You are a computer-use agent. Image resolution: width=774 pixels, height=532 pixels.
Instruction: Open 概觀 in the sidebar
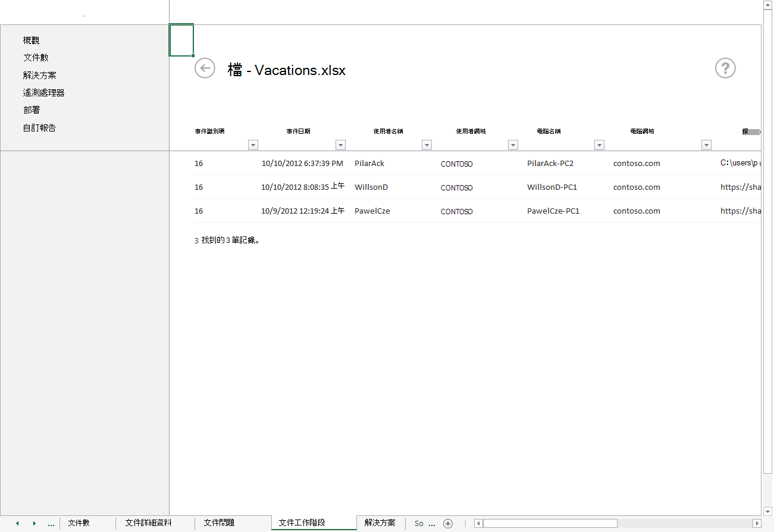pyautogui.click(x=32, y=40)
